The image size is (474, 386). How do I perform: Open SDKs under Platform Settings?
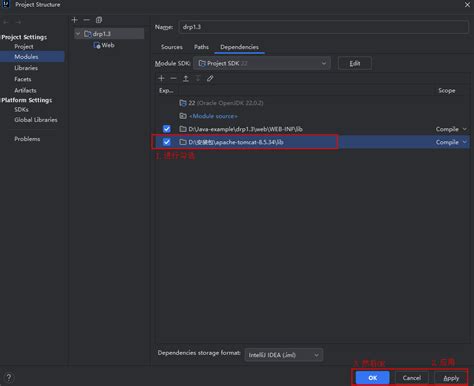point(21,109)
